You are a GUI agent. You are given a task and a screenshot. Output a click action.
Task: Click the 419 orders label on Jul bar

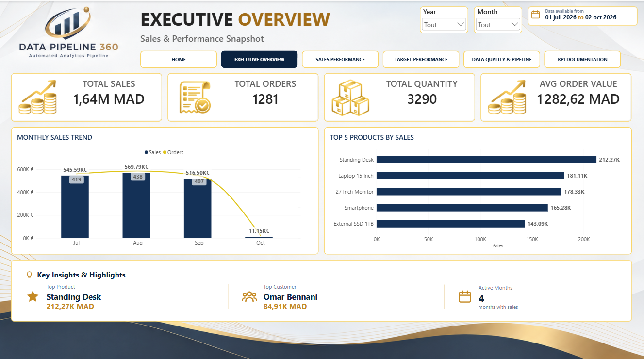[76, 179]
